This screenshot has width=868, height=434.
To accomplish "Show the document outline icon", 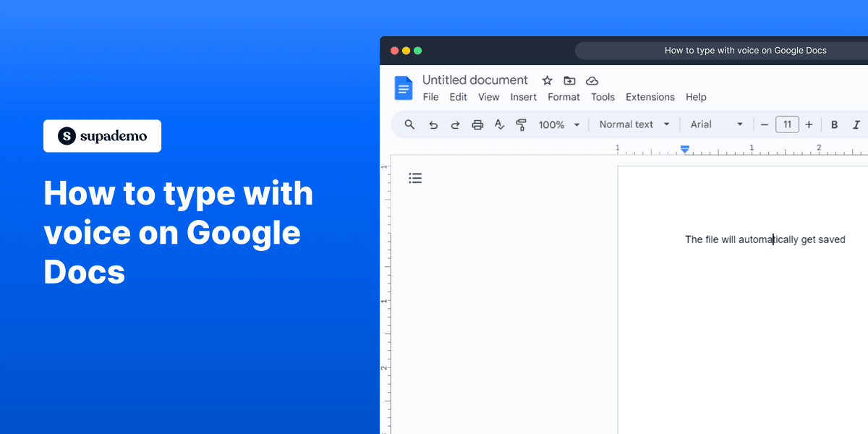I will point(415,177).
